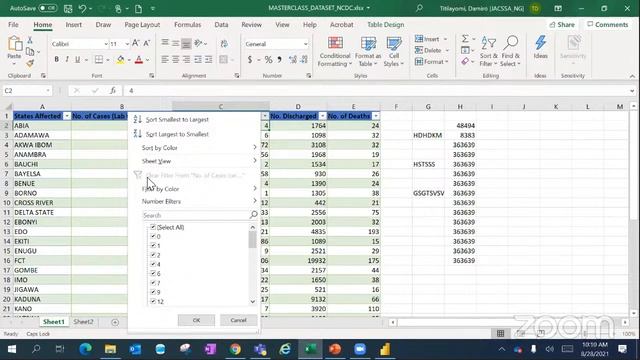Open the Insert ribbon tab
Screen dimensions: 640x360
click(x=73, y=24)
